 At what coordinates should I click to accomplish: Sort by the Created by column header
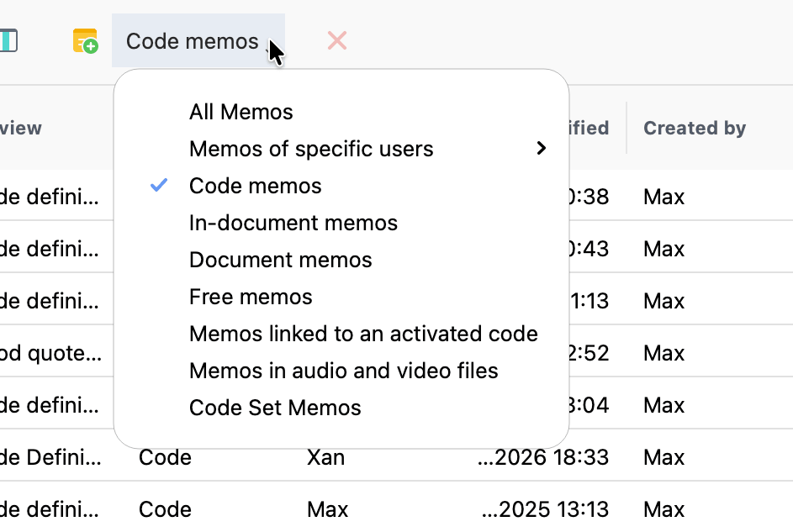[x=695, y=128]
